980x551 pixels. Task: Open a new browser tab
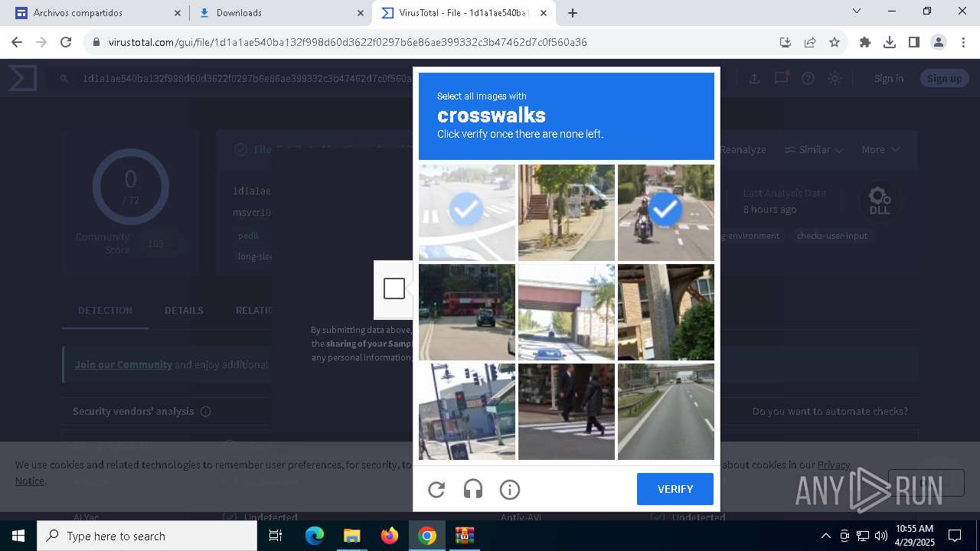click(573, 13)
